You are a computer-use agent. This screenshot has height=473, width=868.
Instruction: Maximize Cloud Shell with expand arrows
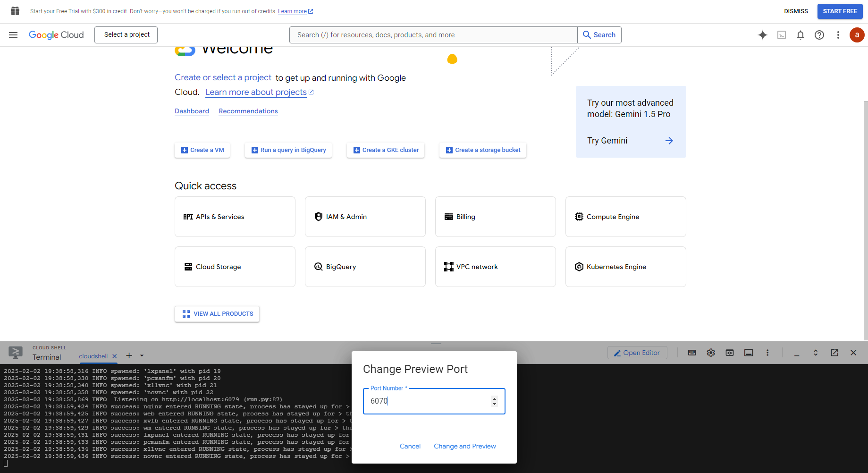coord(816,353)
